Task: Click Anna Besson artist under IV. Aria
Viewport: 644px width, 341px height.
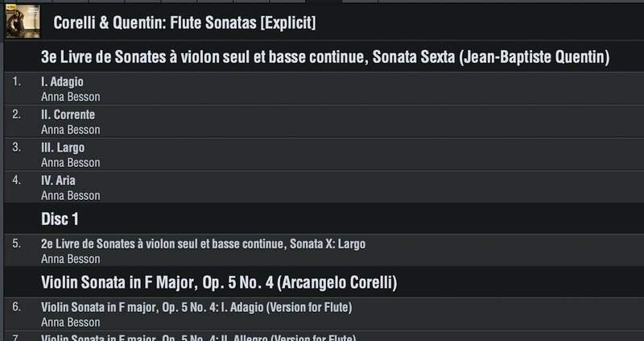Action: 71,195
